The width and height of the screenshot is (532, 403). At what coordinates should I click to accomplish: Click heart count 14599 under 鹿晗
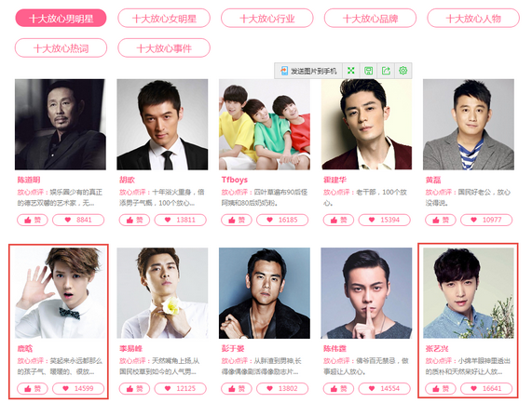(78, 388)
